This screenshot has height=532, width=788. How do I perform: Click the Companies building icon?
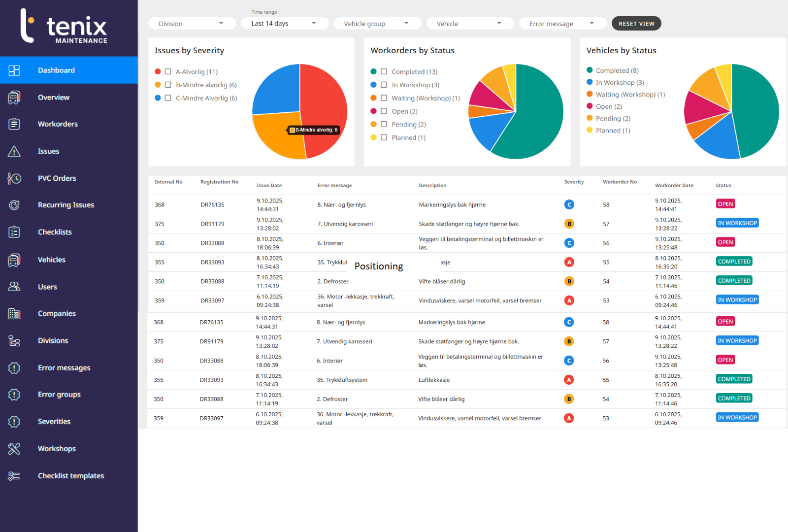pyautogui.click(x=14, y=314)
